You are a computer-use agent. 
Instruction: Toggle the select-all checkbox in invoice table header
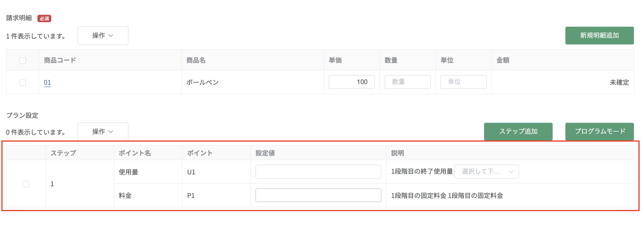pyautogui.click(x=22, y=61)
